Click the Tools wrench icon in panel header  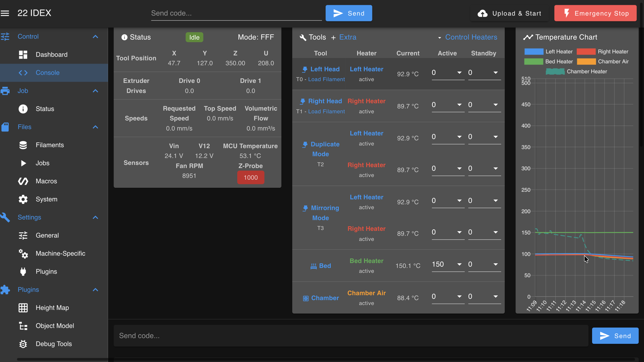click(303, 38)
